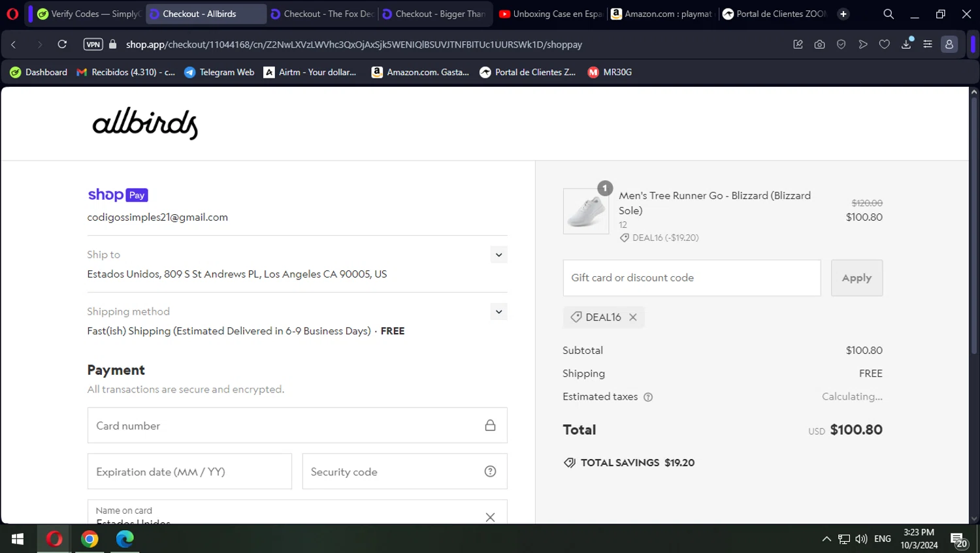Image resolution: width=980 pixels, height=553 pixels.
Task: Switch to the Verify Codes — Simply tab
Action: tap(88, 14)
